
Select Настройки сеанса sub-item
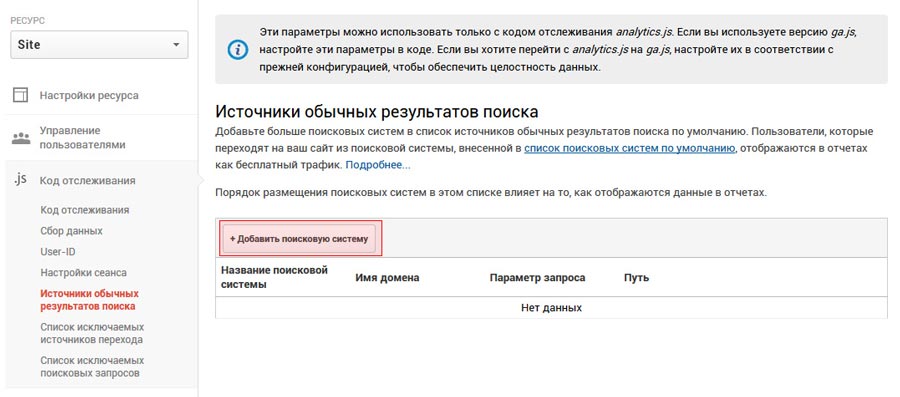(84, 273)
